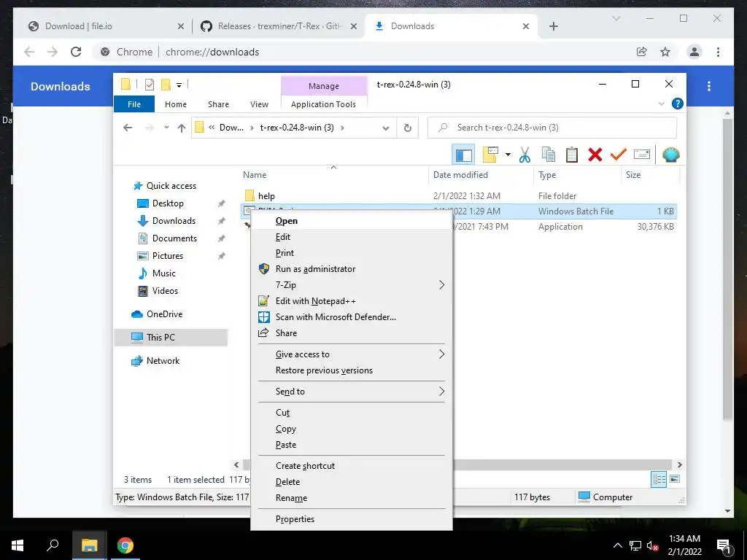Screen dimensions: 747x560
Task: Choose Edit with Notepad++
Action: (352, 301)
